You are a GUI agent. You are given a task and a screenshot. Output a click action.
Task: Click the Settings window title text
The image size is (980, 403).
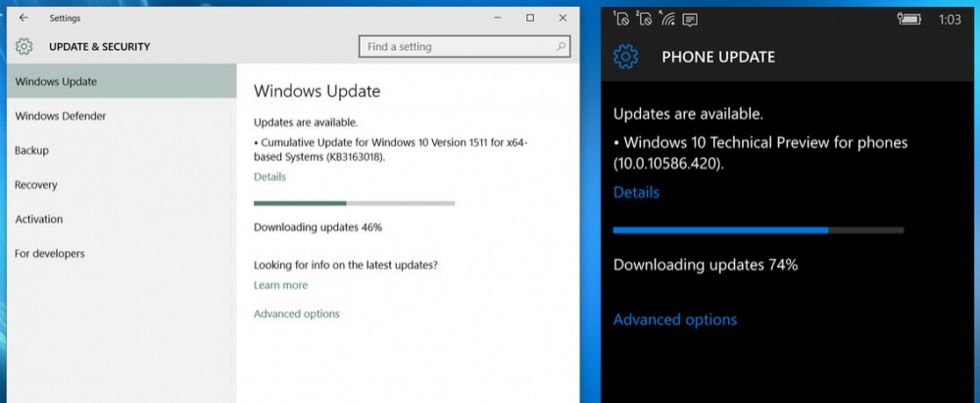point(65,19)
